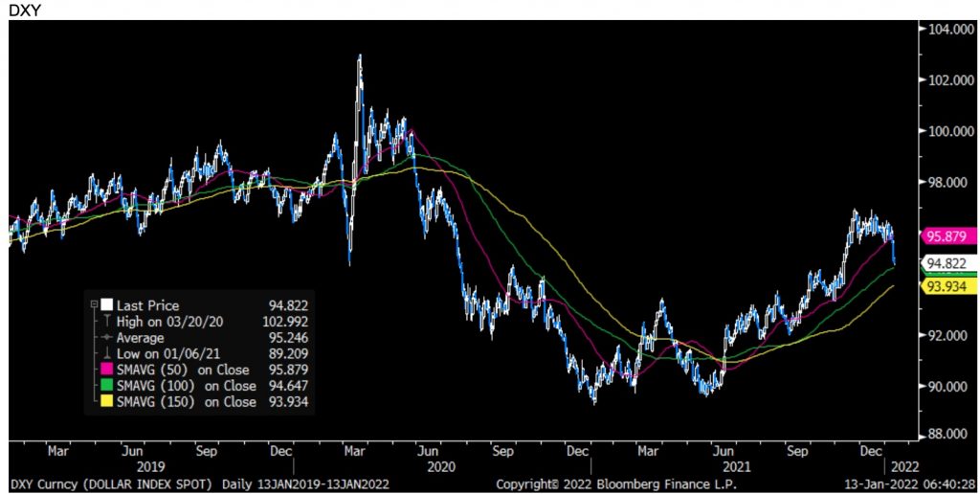Click the white Last Price color swatch
980x494 pixels.
tap(105, 305)
